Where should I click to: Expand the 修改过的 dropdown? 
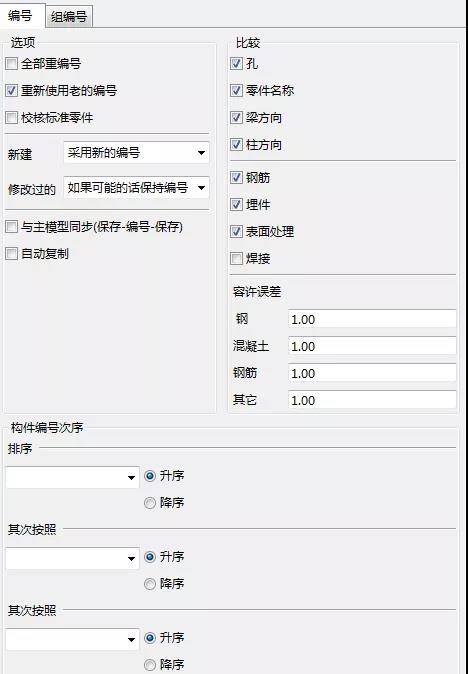[x=136, y=188]
